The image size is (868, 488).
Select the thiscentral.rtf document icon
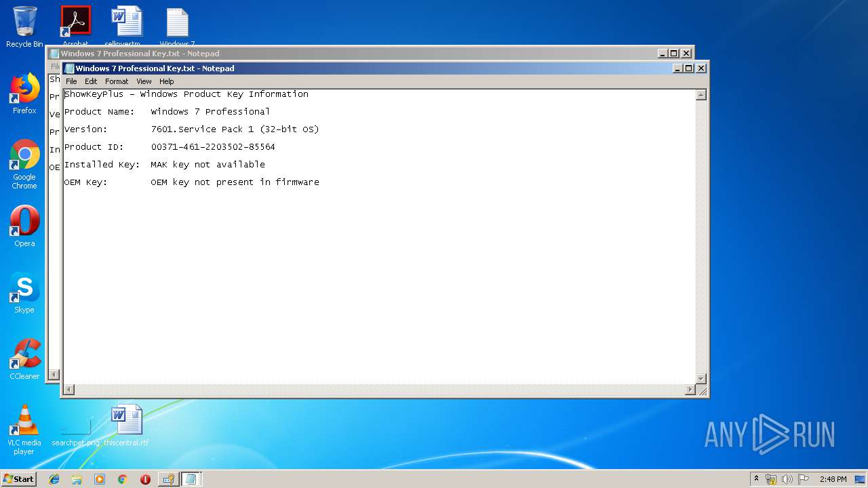(x=127, y=426)
